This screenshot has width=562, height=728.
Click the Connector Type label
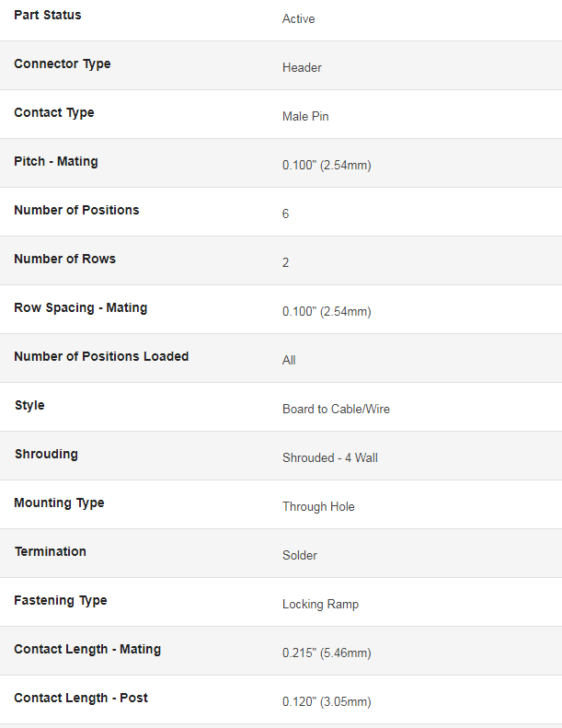coord(63,64)
